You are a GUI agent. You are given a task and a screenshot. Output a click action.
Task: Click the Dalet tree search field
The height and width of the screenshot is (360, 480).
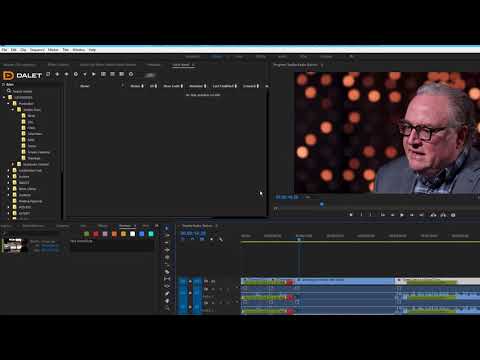[23, 91]
